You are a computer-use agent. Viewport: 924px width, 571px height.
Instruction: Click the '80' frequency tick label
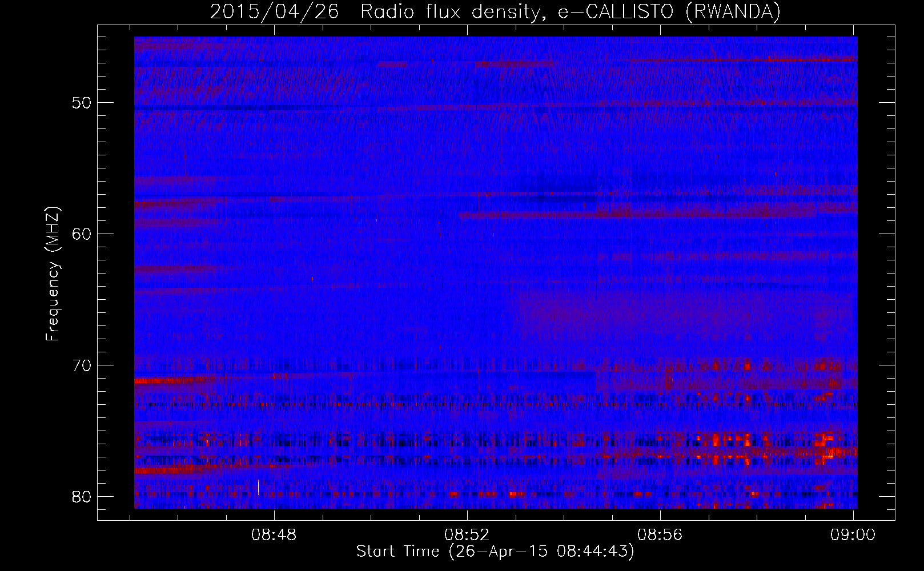[82, 497]
